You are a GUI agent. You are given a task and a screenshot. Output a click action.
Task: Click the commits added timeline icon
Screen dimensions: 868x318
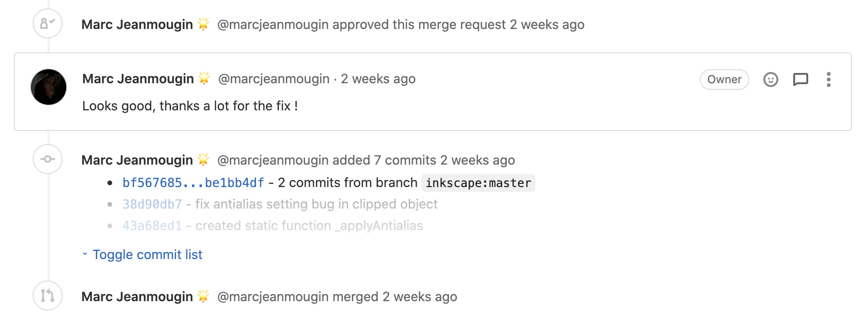[x=48, y=159]
